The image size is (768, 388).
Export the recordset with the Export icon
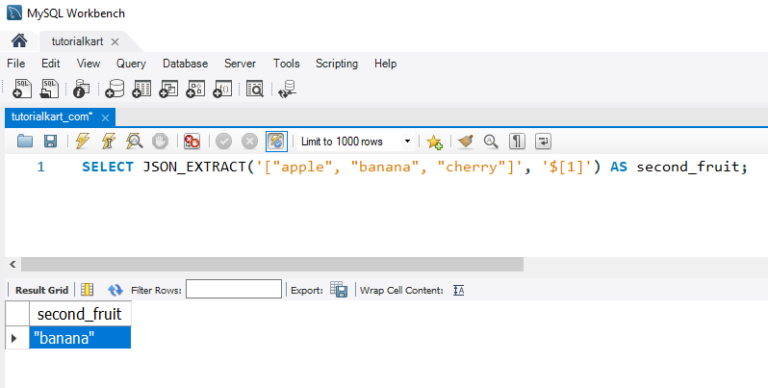[338, 290]
